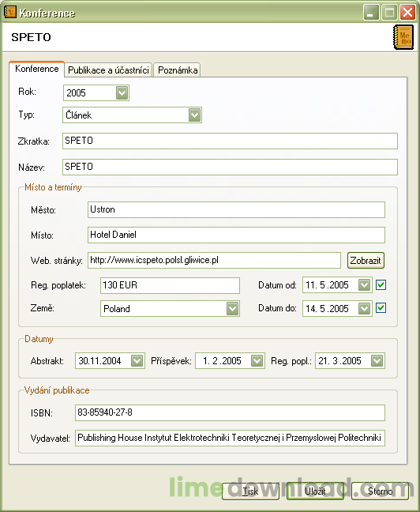Click the Vydání publikace group label

pyautogui.click(x=57, y=390)
